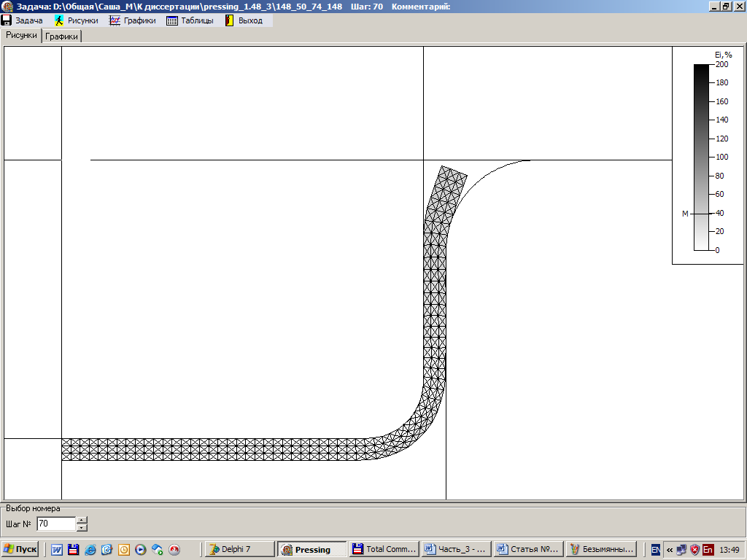This screenshot has width=747, height=560.
Task: Open the Задача menu with floppy icon
Action: (x=23, y=20)
